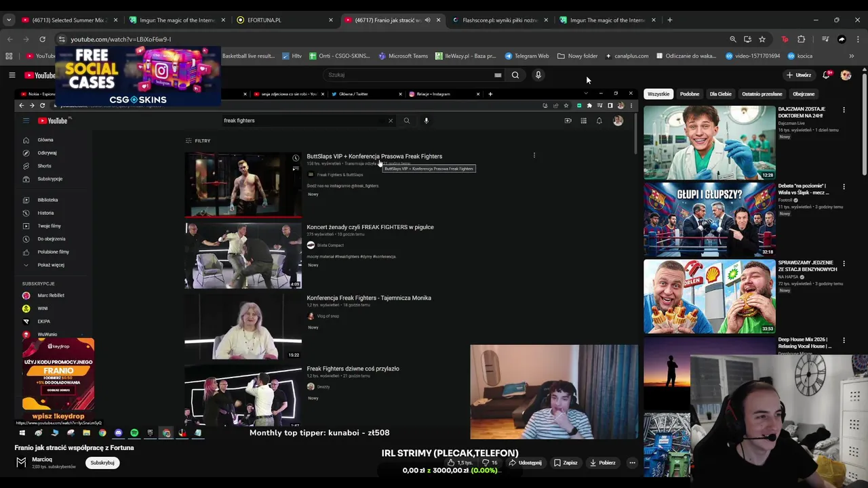Open options menu for Sprawdzamy jedzenie video

click(x=844, y=263)
